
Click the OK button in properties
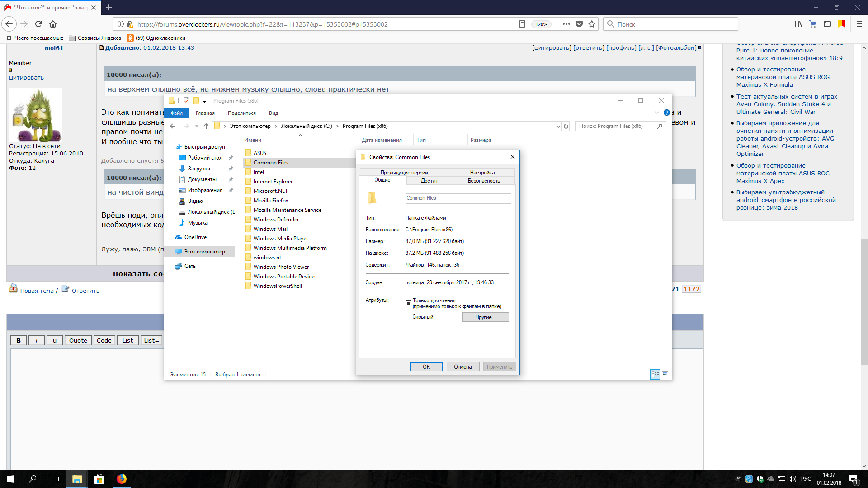coord(426,367)
